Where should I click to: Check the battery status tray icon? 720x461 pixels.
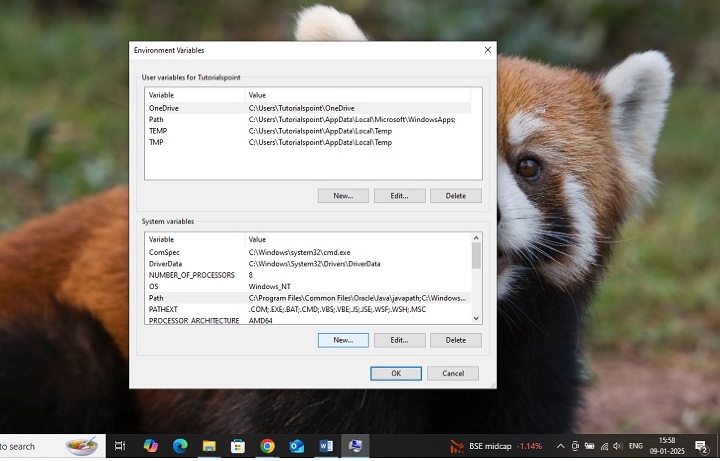click(589, 446)
